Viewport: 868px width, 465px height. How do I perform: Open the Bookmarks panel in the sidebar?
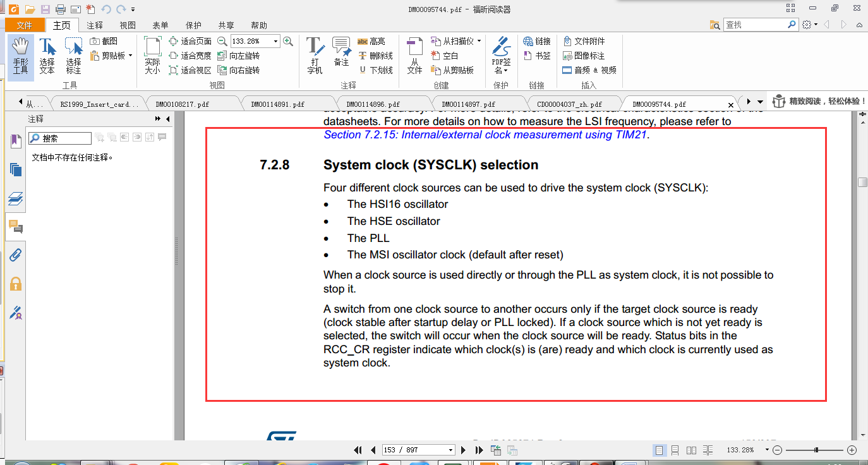(16, 142)
